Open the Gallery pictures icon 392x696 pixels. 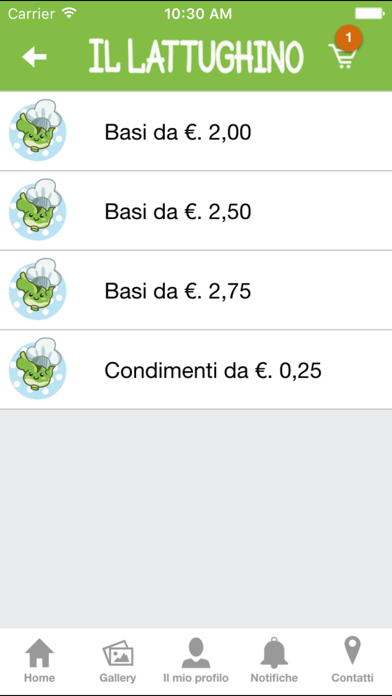point(118,654)
